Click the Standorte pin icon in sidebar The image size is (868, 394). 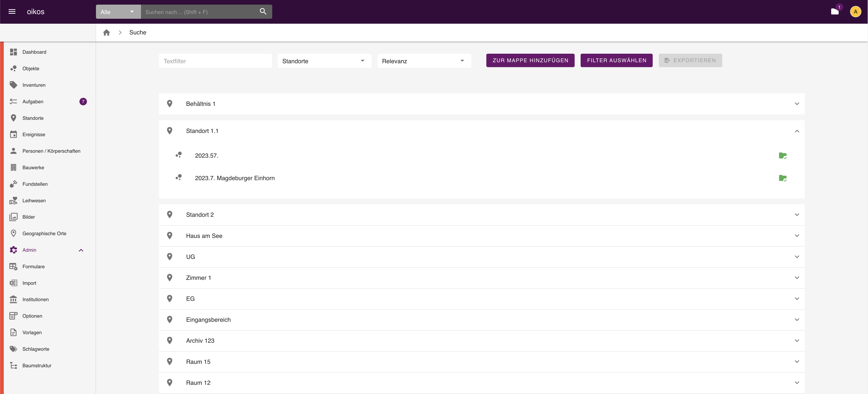click(13, 118)
